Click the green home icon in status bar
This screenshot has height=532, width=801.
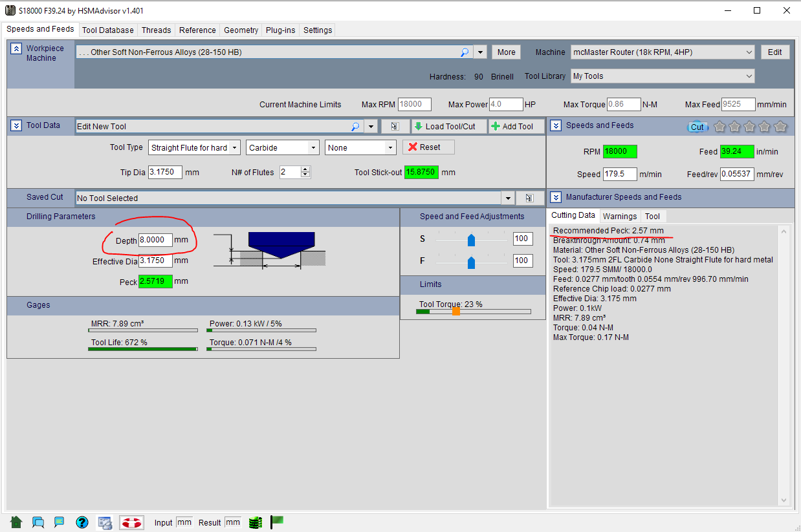point(16,522)
